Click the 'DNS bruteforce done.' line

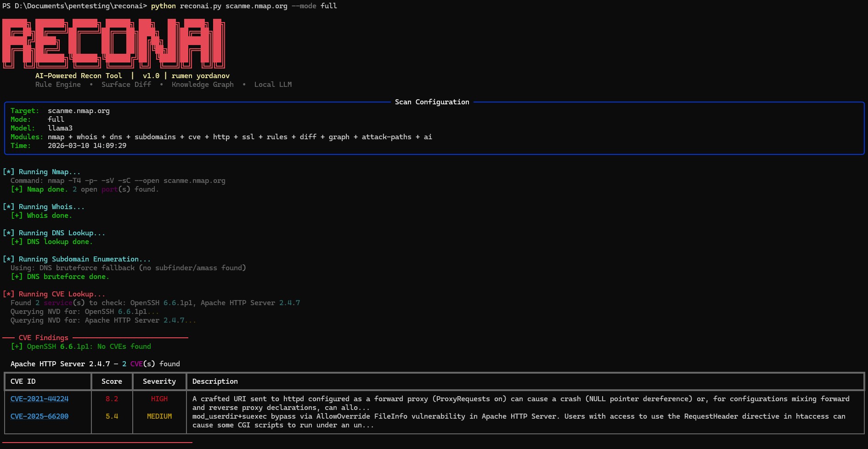coord(60,277)
